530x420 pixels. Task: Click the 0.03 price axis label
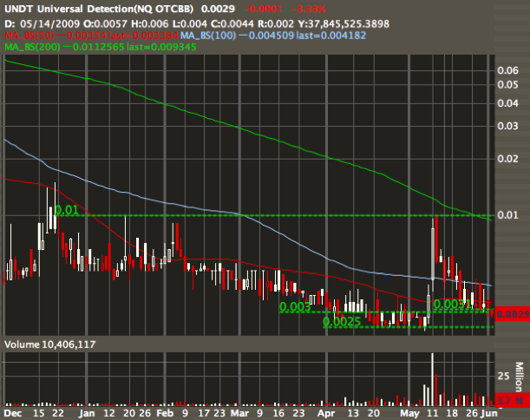click(x=507, y=126)
